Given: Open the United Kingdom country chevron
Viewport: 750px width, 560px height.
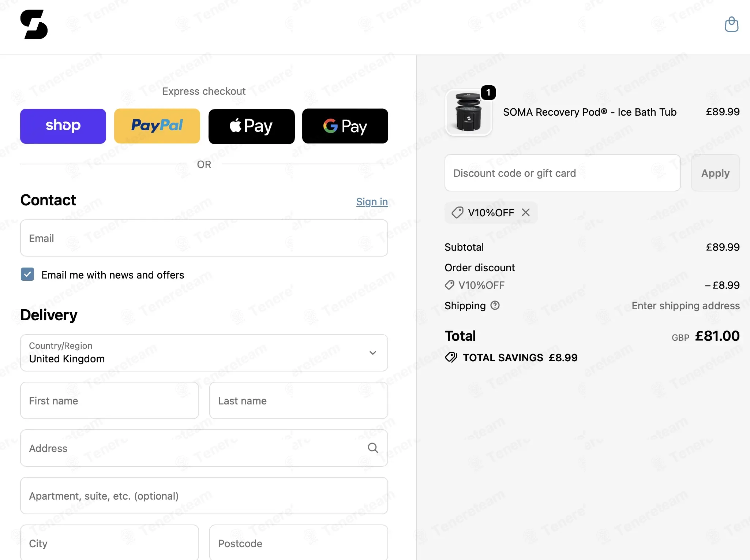Looking at the screenshot, I should (373, 353).
